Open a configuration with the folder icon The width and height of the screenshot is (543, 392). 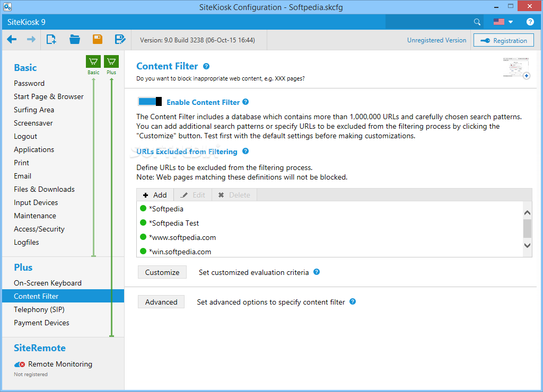click(x=74, y=39)
